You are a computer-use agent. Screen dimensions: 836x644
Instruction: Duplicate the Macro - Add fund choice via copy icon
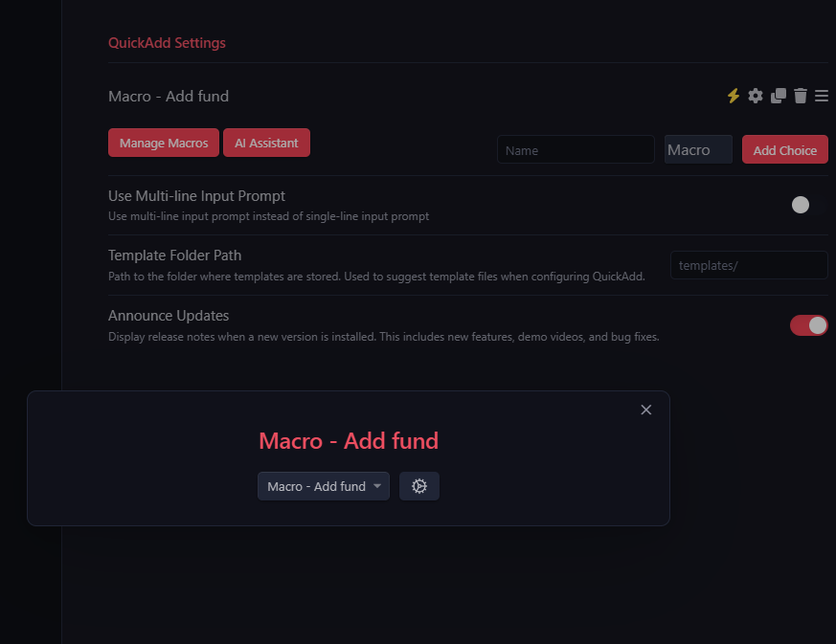point(778,96)
